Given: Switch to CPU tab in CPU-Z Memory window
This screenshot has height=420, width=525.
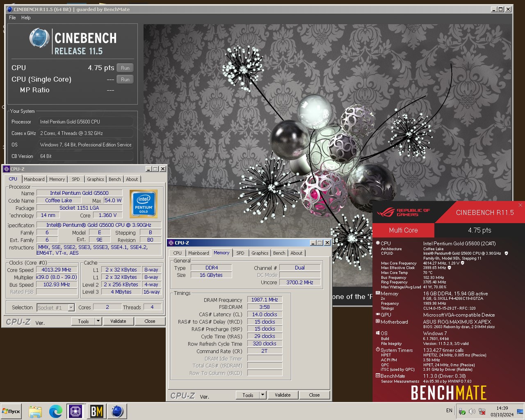Looking at the screenshot, I should click(x=178, y=253).
